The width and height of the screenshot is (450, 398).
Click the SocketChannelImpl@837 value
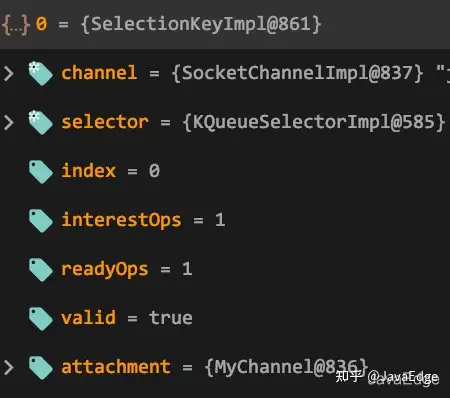(297, 73)
